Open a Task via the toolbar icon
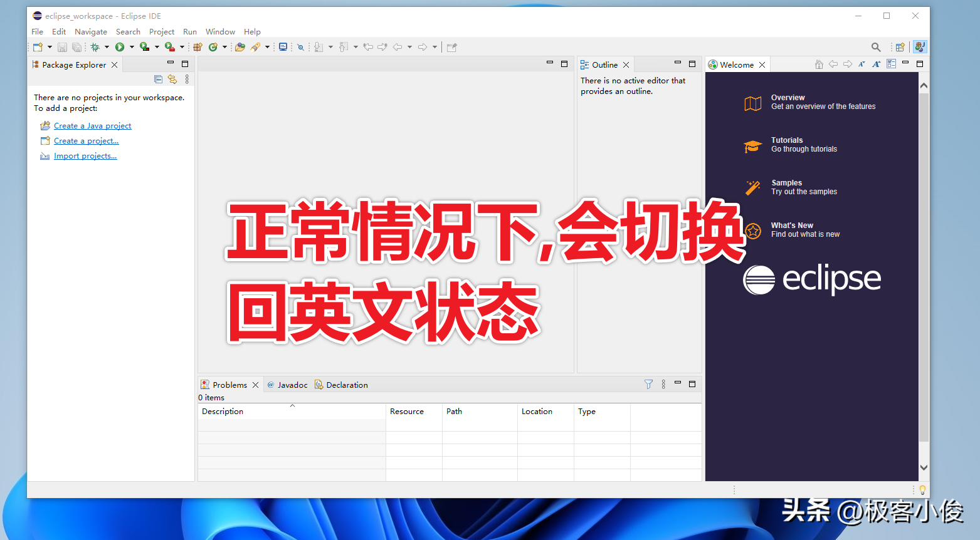Screen dimensions: 980x540 click(x=241, y=47)
